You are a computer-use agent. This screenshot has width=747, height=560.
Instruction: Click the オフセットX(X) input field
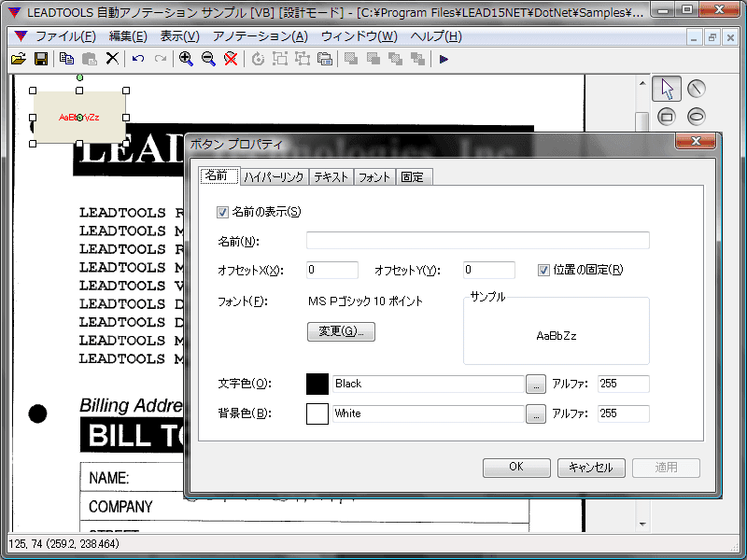click(x=332, y=270)
